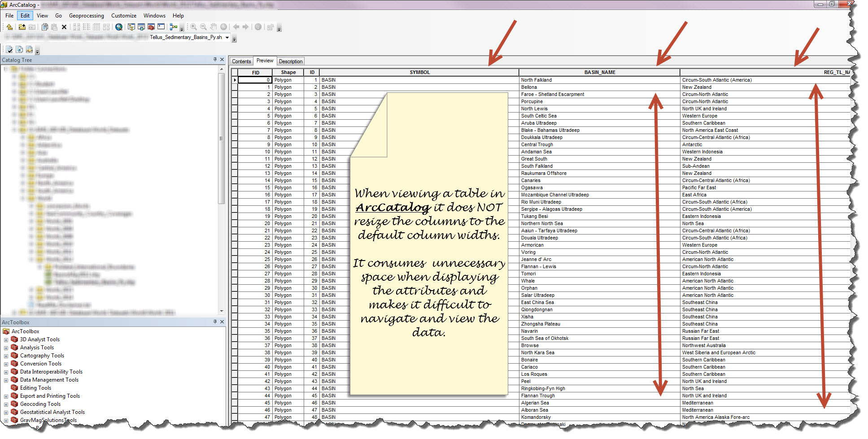This screenshot has height=439, width=868.
Task: Select Editing Tools in ArcToolbox
Action: click(35, 388)
